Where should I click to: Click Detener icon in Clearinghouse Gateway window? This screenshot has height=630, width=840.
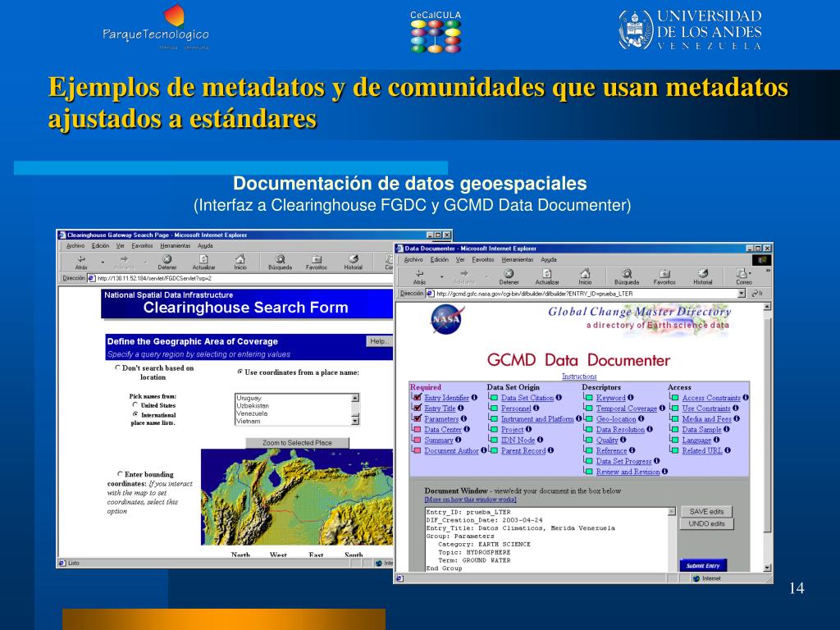167,258
